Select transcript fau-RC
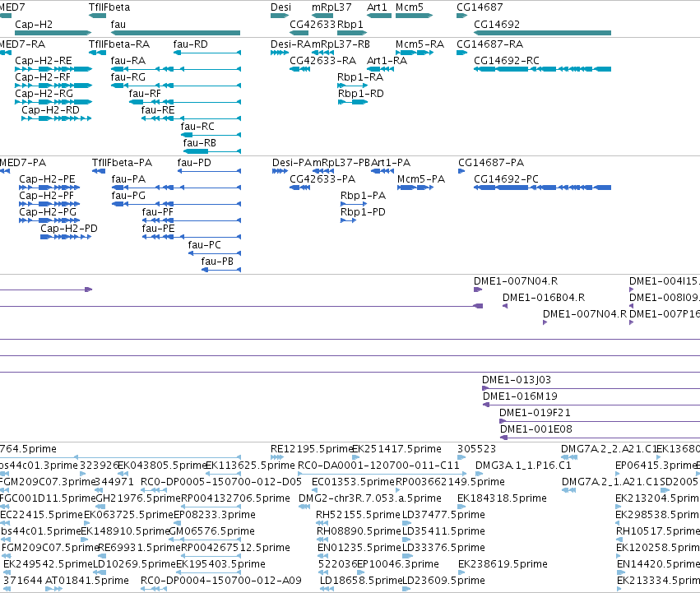The height and width of the screenshot is (593, 700). 211,135
